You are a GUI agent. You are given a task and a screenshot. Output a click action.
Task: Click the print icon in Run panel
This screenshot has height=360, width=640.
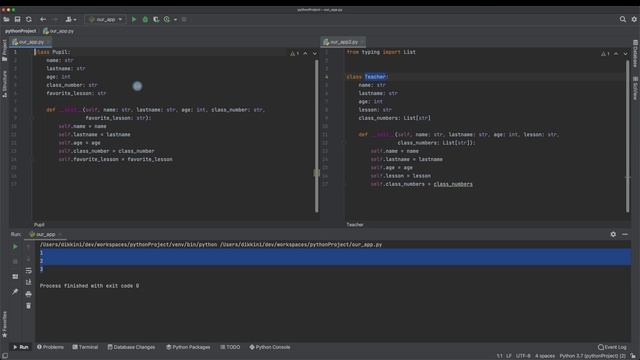tap(29, 294)
